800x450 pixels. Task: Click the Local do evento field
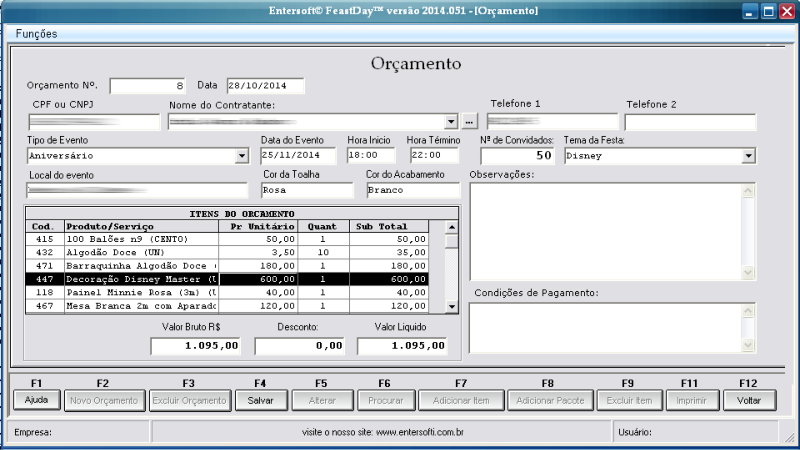[137, 190]
